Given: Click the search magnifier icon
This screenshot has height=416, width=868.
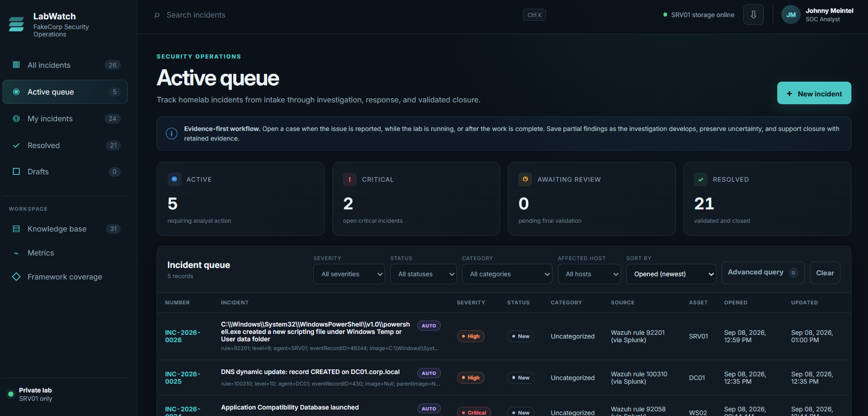Looking at the screenshot, I should [x=157, y=15].
